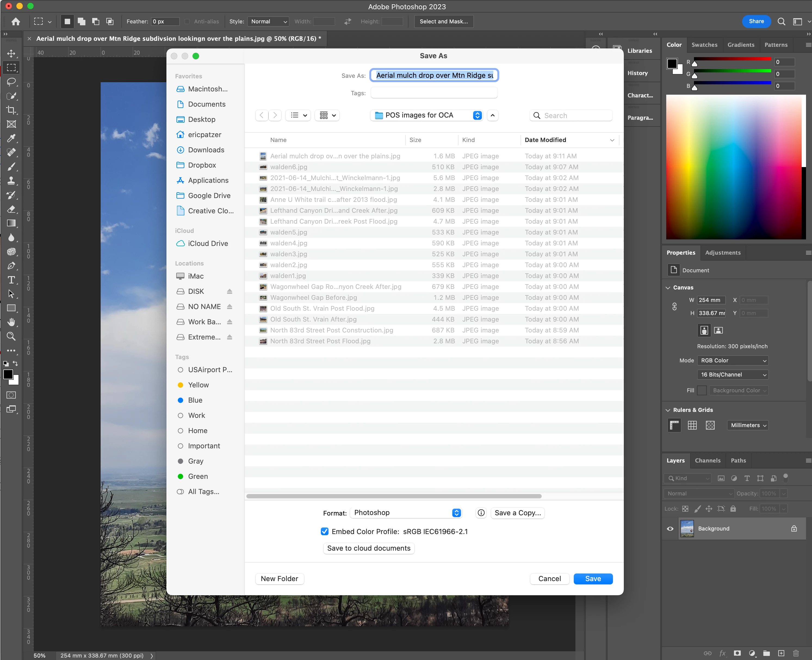Open the Format Photoshop dropdown

click(x=406, y=513)
